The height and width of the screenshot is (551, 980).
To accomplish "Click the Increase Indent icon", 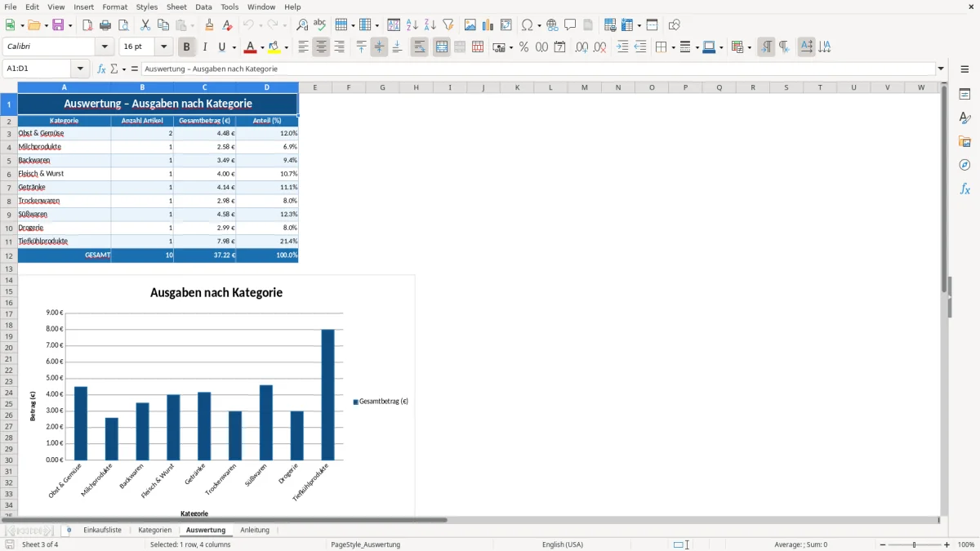I will tap(622, 47).
